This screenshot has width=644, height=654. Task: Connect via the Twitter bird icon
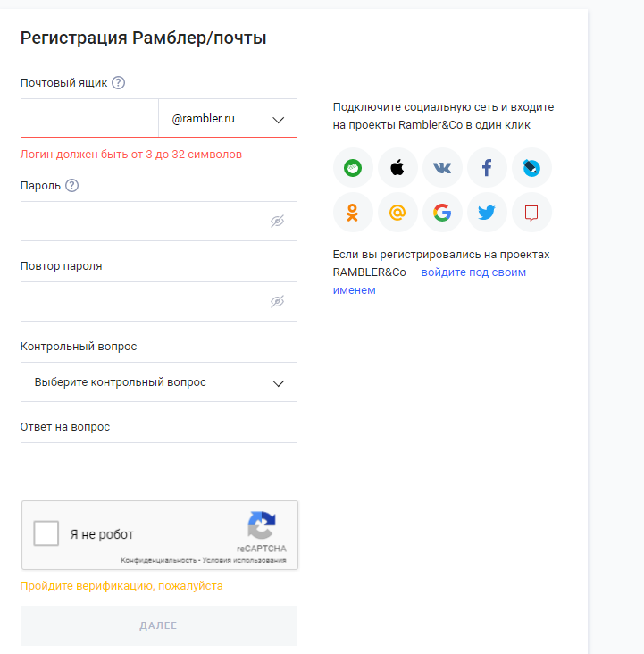[487, 213]
